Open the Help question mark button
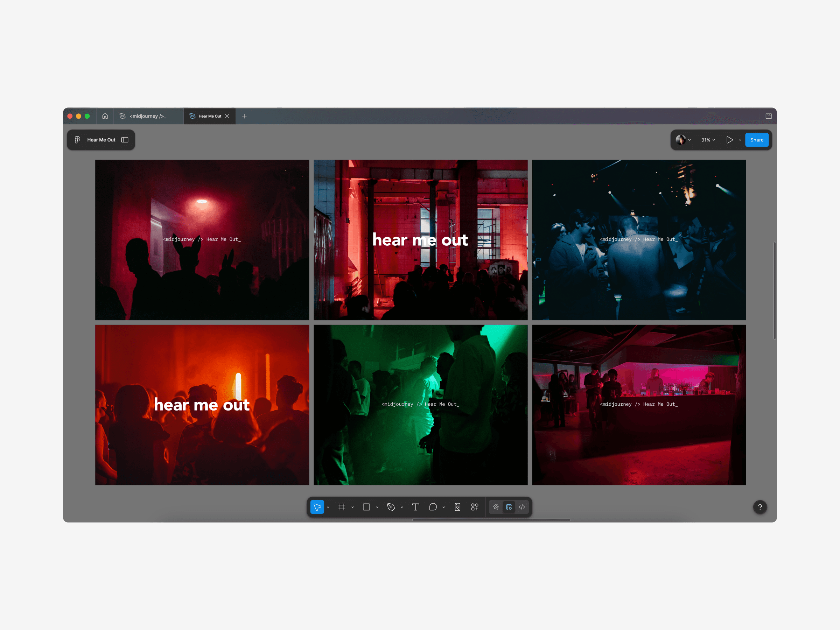Screen dimensions: 840x630 click(760, 507)
